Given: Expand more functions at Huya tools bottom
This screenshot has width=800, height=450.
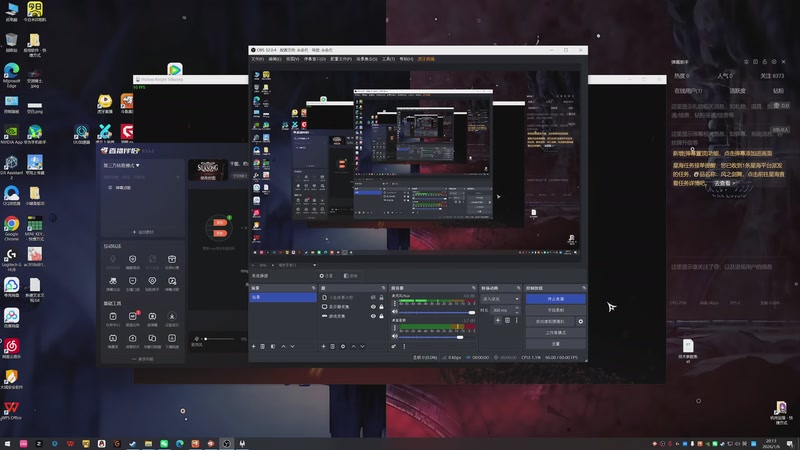Looking at the screenshot, I should (x=143, y=359).
